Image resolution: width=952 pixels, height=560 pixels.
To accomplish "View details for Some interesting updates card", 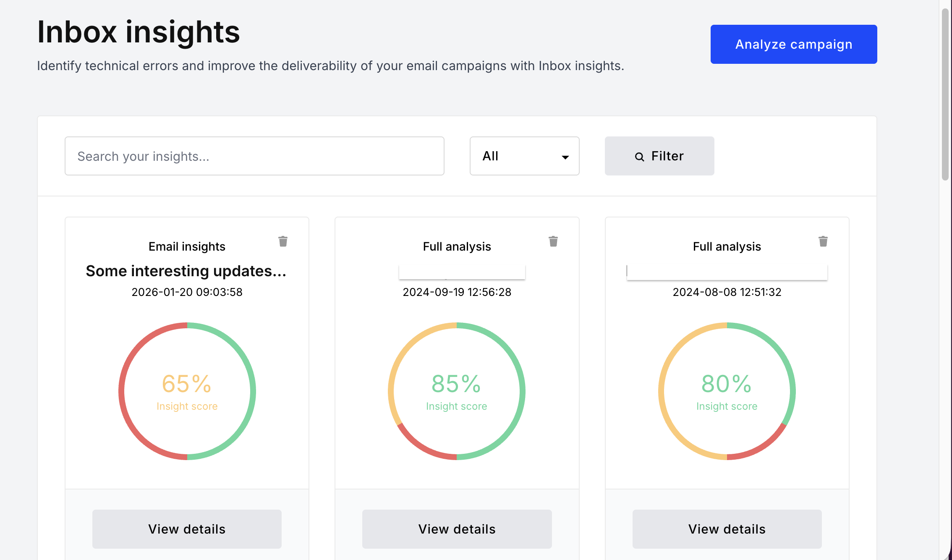I will point(187,529).
